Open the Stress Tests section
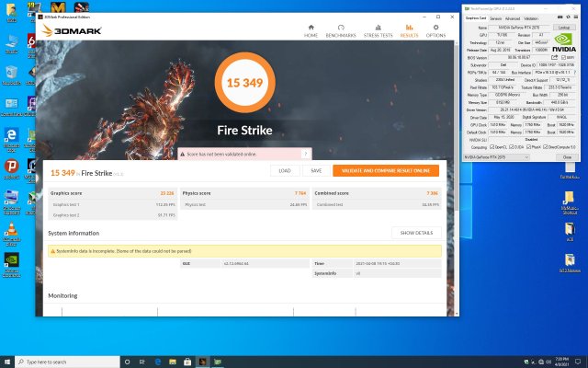The image size is (588, 368). coord(376,31)
